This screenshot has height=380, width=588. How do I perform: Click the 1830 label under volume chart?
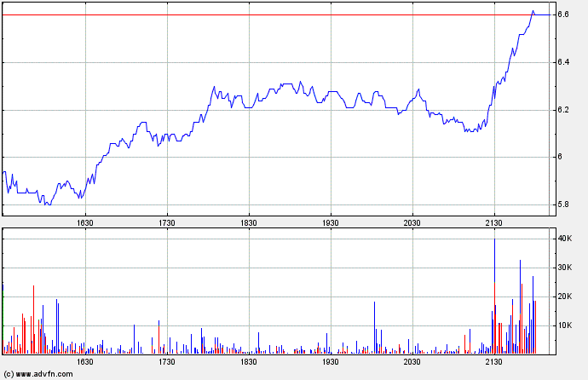tap(249, 361)
